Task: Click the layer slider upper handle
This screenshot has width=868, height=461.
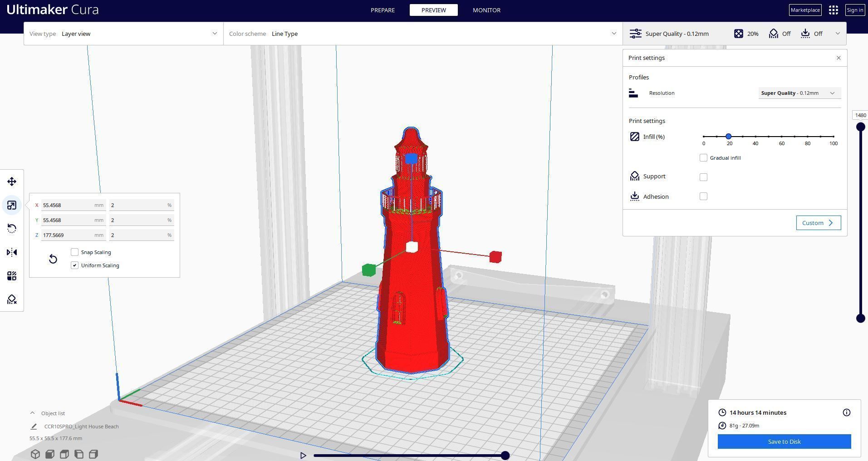Action: pyautogui.click(x=860, y=127)
